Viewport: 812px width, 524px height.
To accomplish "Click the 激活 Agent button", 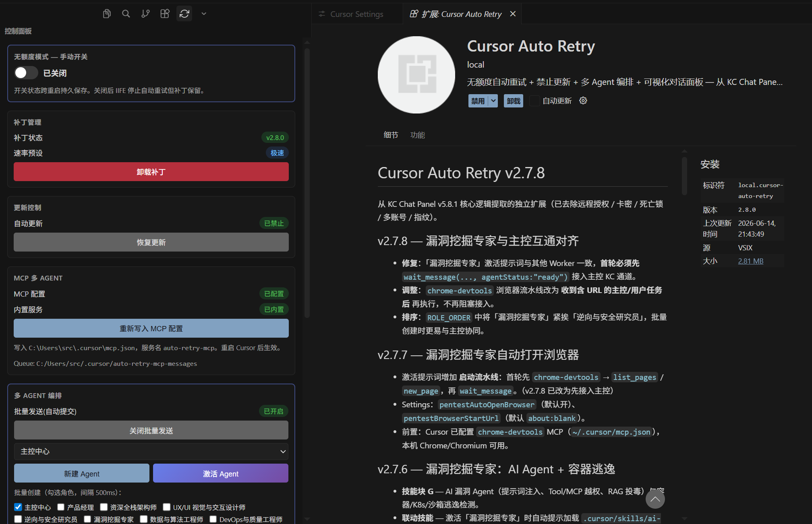I will point(221,473).
